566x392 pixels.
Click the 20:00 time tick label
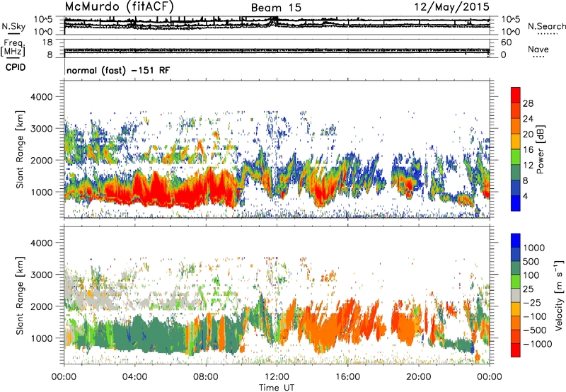[419, 377]
